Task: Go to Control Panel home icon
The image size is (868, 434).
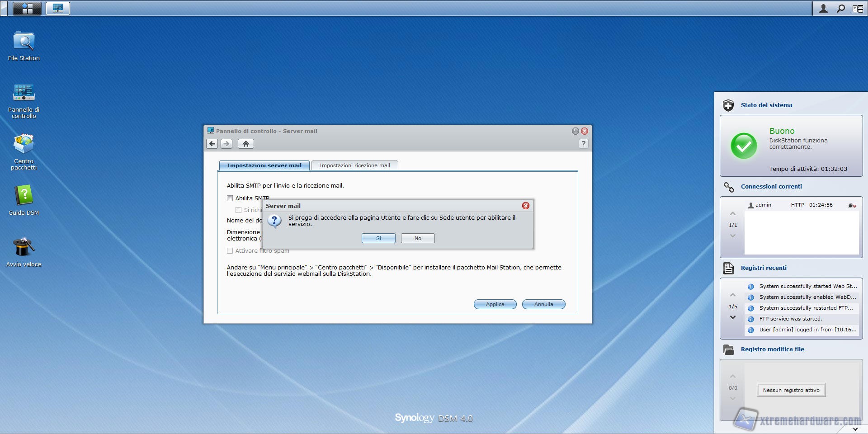Action: point(245,144)
